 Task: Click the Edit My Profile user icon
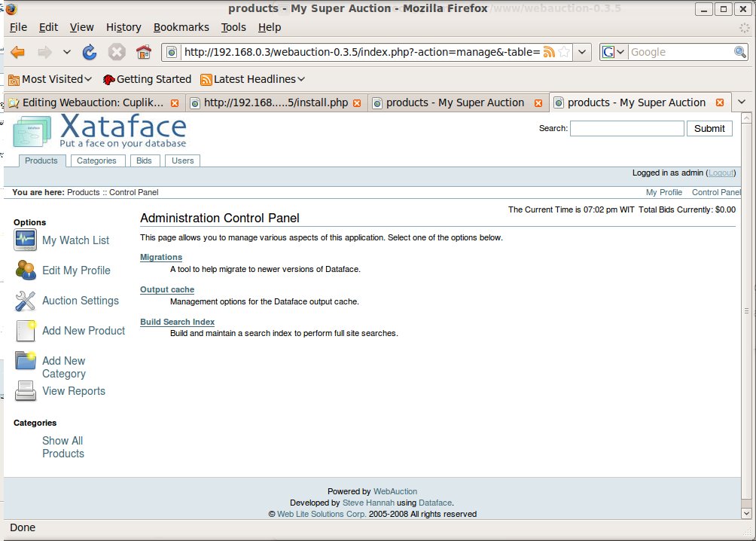25,270
